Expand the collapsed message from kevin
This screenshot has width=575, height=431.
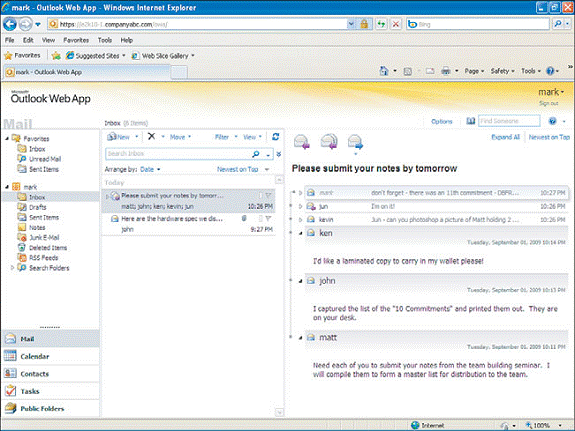(300, 220)
